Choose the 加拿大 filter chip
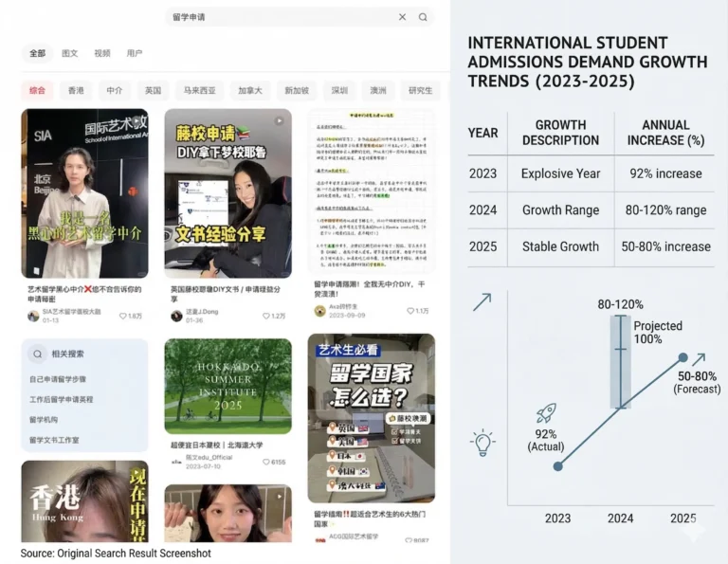Image resolution: width=728 pixels, height=564 pixels. pyautogui.click(x=250, y=90)
